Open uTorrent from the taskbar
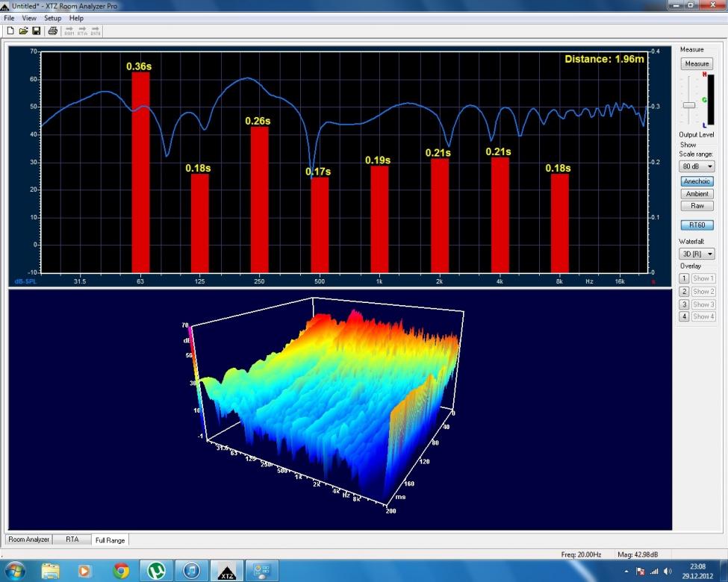This screenshot has height=582, width=728. (x=156, y=571)
